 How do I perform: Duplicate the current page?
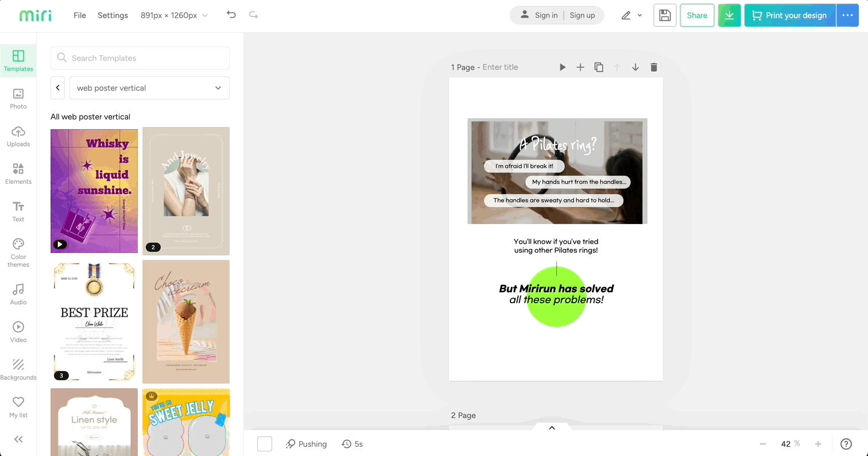[599, 67]
